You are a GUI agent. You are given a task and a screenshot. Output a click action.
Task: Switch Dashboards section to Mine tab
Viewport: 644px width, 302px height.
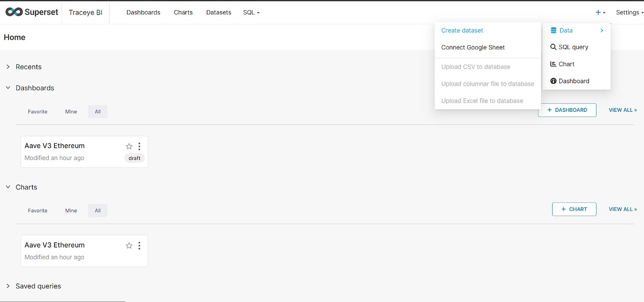(71, 111)
